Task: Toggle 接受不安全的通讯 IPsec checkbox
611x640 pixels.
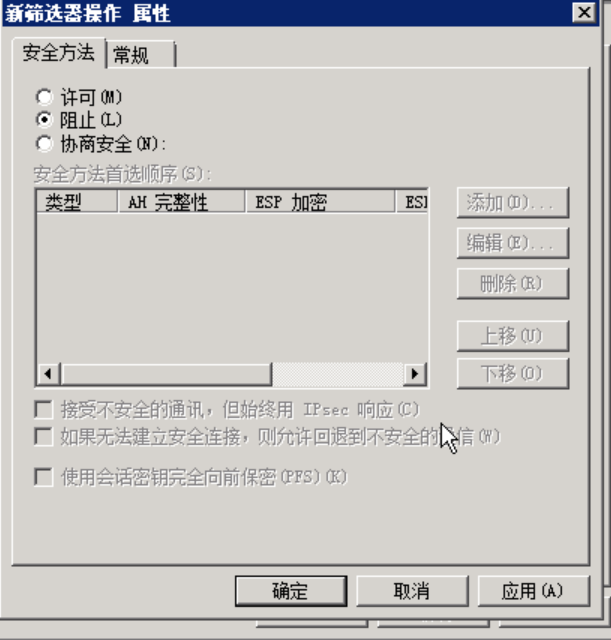Action: point(44,409)
